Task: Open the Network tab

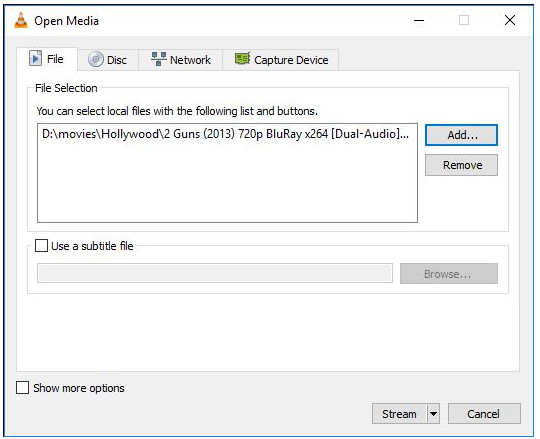Action: pyautogui.click(x=181, y=60)
